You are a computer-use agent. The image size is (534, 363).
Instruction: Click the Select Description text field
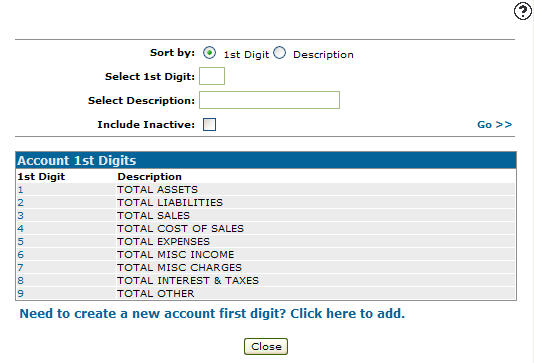269,100
